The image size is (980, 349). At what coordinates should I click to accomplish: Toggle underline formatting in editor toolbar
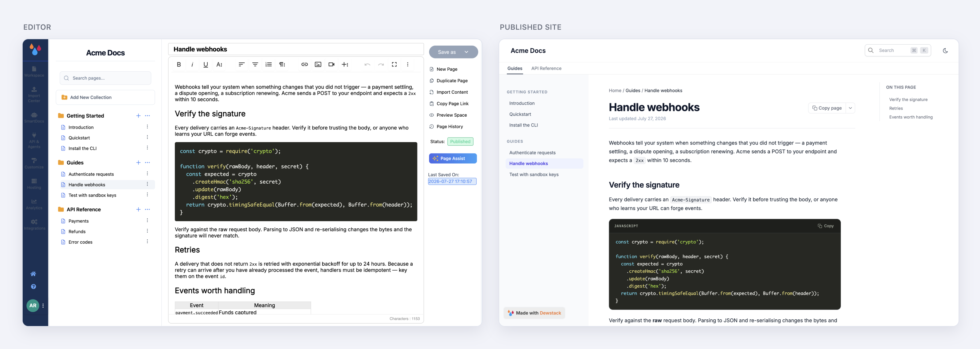click(x=205, y=65)
